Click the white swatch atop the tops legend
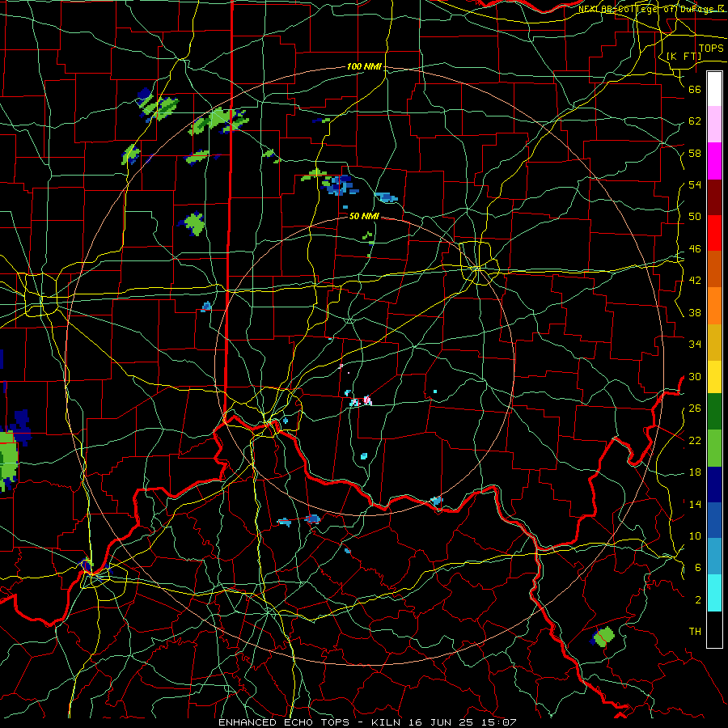 [x=714, y=89]
